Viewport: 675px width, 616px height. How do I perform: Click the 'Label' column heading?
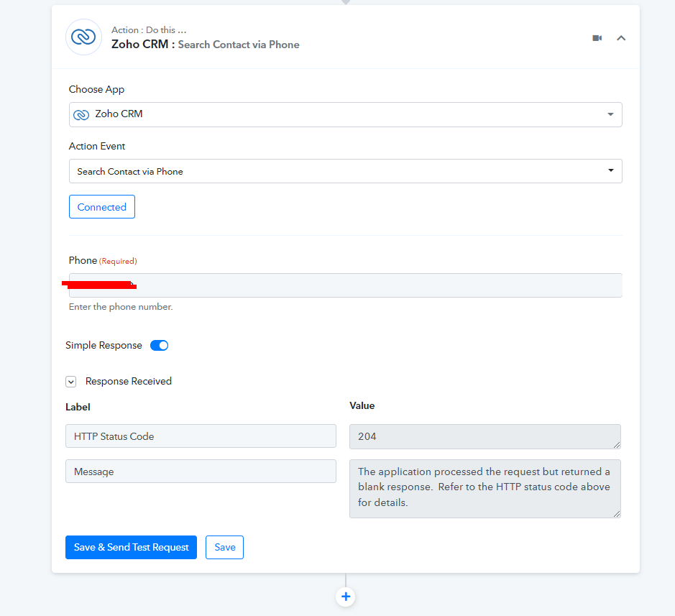pos(78,407)
